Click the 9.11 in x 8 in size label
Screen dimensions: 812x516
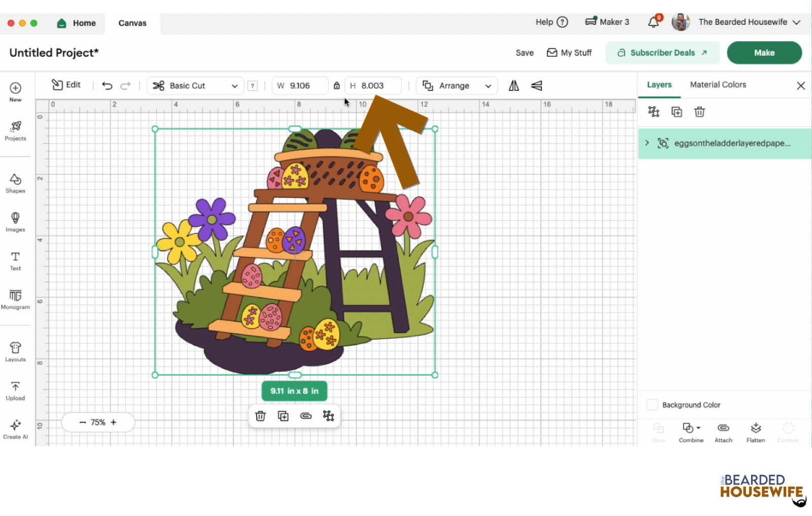point(294,391)
